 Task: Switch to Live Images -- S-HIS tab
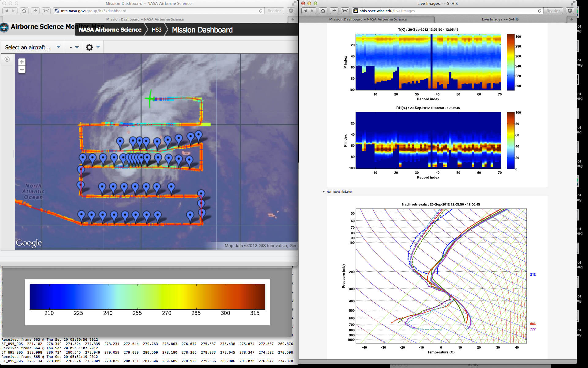500,19
